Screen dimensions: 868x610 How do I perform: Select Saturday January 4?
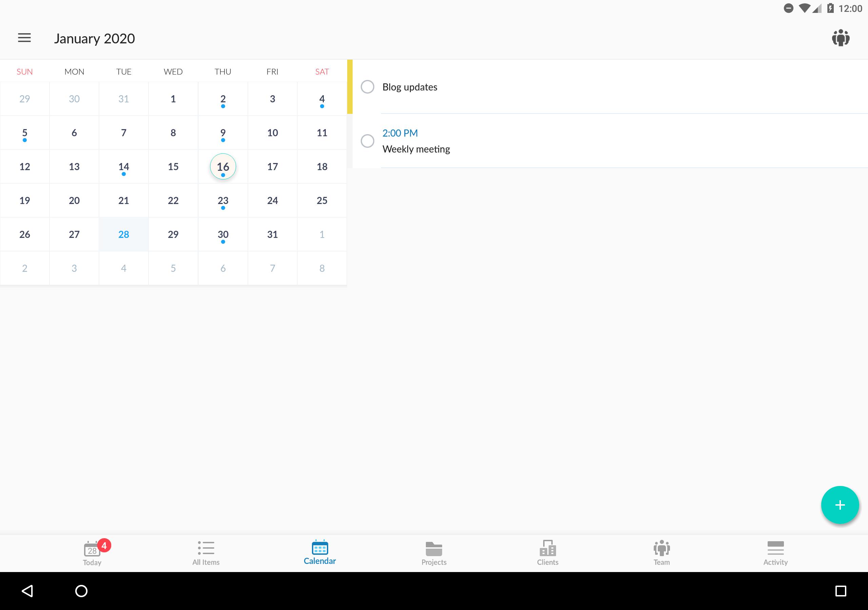(322, 99)
